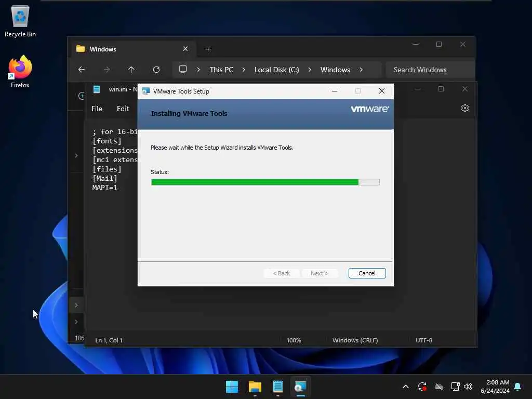Minimize the Notepad window
Screen dimensions: 532x399
(418, 89)
